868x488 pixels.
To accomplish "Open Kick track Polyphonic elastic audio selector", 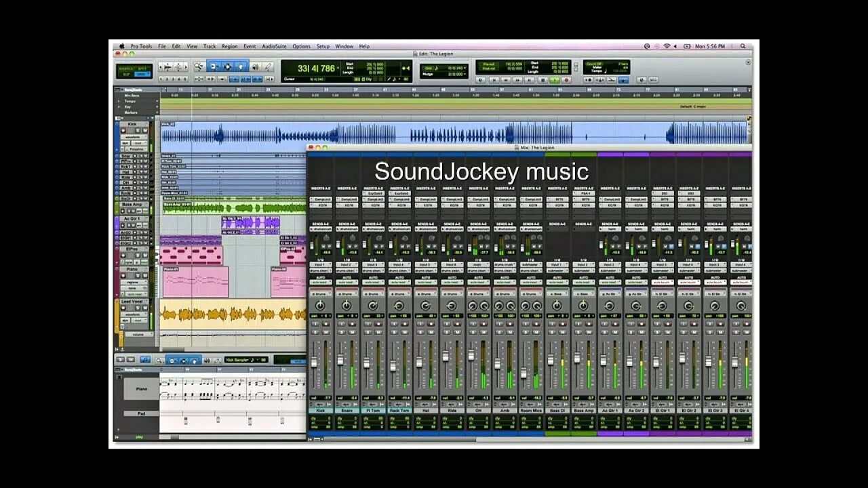I will click(136, 149).
